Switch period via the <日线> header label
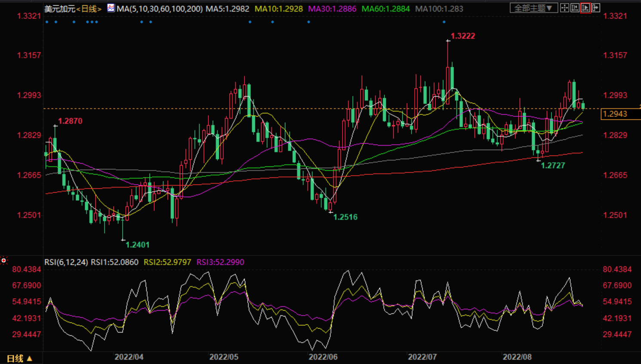 tap(89, 9)
